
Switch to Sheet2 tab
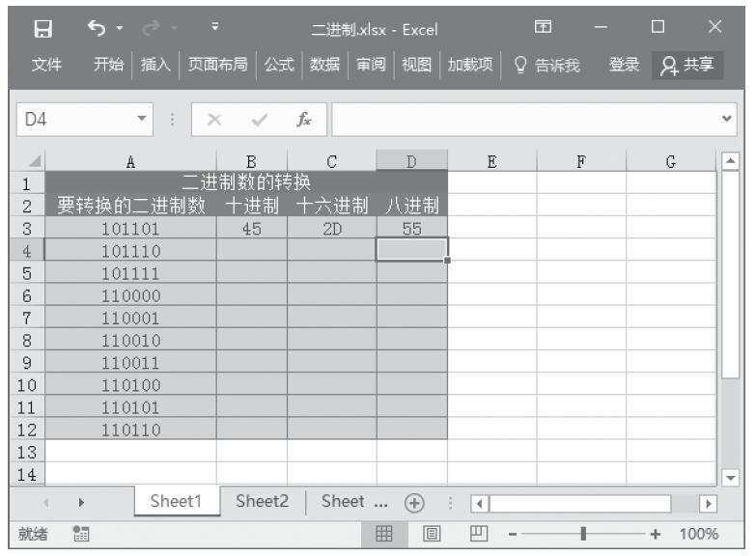point(263,503)
